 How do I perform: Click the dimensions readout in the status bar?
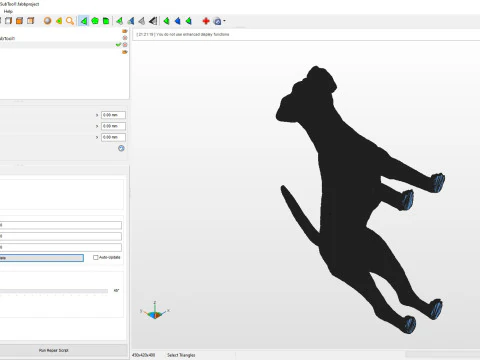143,355
